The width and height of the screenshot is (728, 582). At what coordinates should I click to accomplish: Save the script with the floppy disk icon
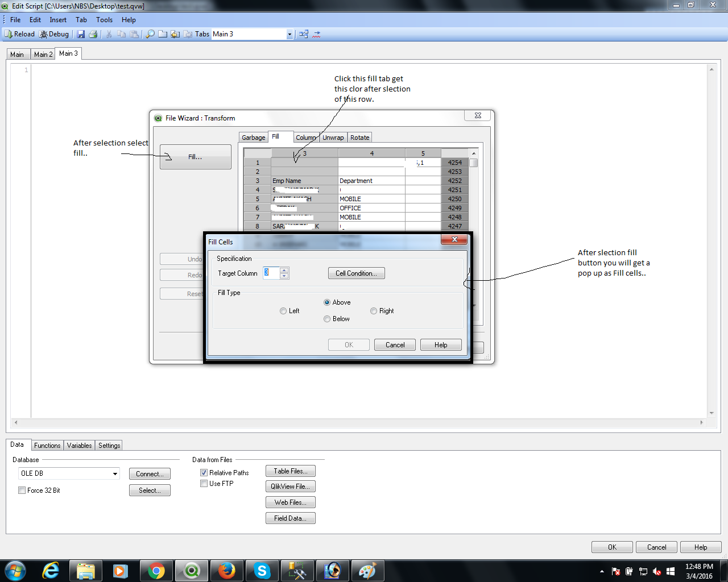click(81, 34)
